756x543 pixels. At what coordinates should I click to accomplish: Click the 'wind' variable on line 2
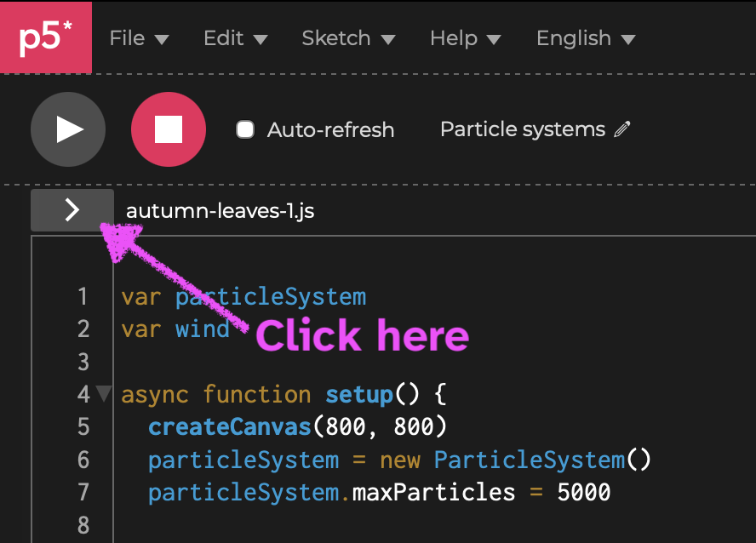tap(203, 329)
